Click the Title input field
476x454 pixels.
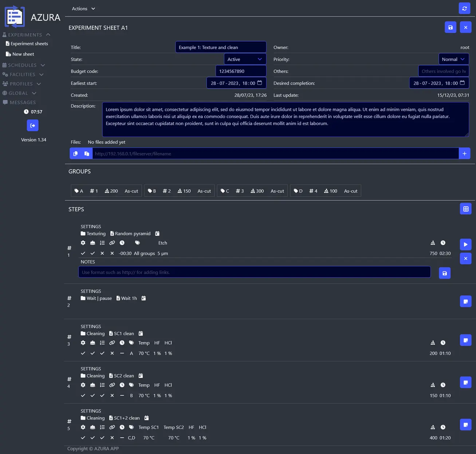(221, 47)
